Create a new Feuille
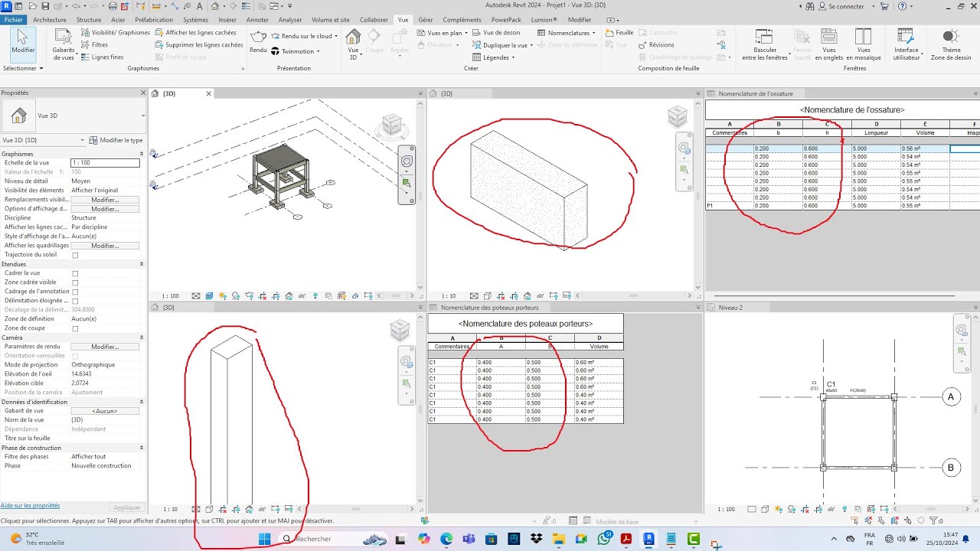This screenshot has height=551, width=980. (619, 33)
